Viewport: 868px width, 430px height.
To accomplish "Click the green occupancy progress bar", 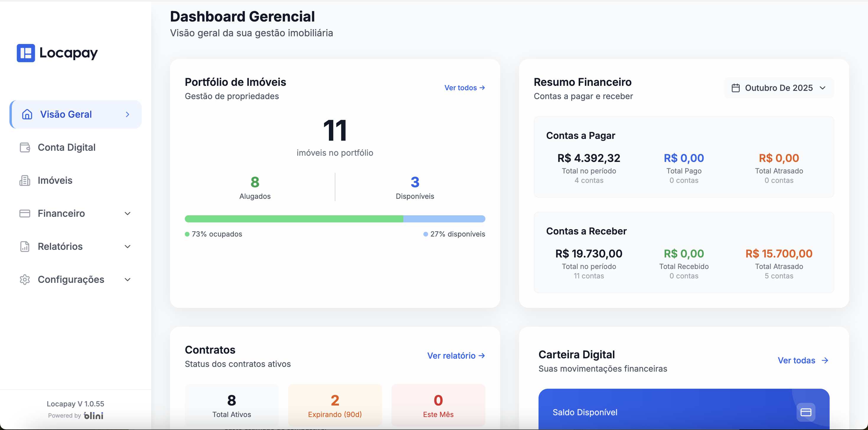I will (x=294, y=219).
